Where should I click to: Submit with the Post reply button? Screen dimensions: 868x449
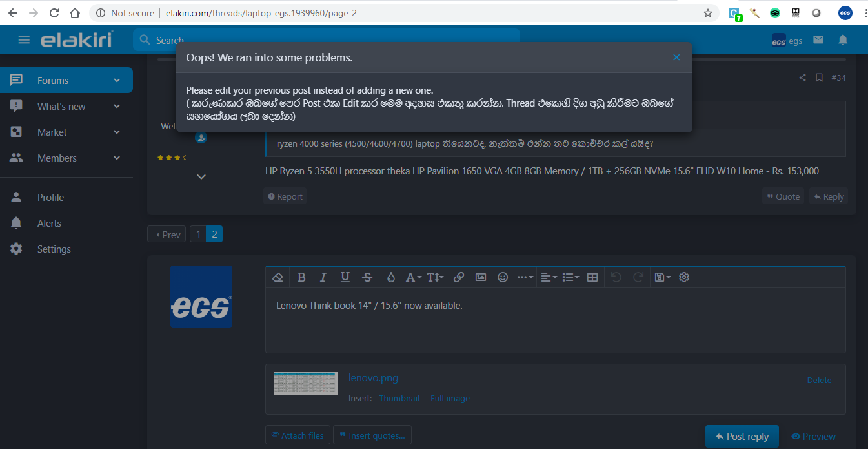[x=742, y=437]
